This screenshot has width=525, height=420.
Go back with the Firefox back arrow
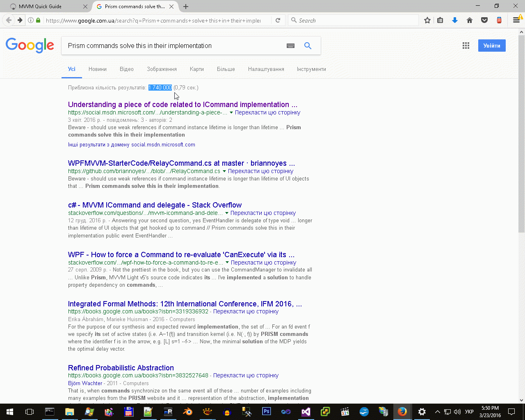tap(9, 20)
